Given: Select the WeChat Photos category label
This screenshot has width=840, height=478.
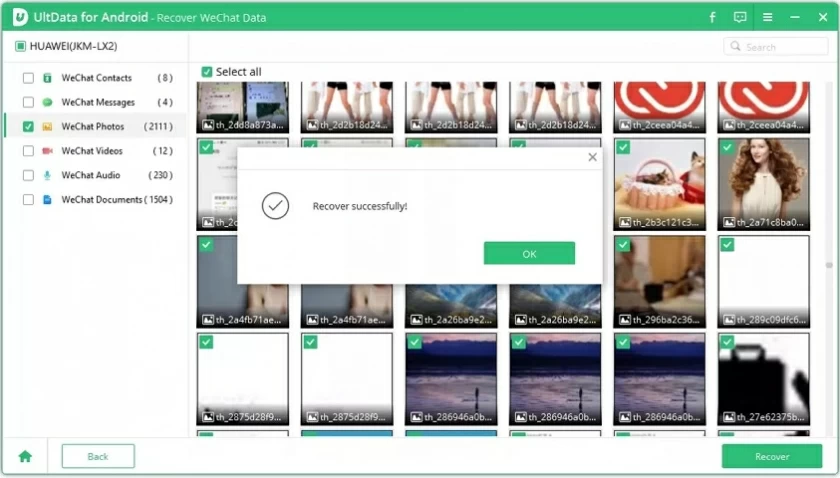Looking at the screenshot, I should pyautogui.click(x=93, y=127).
